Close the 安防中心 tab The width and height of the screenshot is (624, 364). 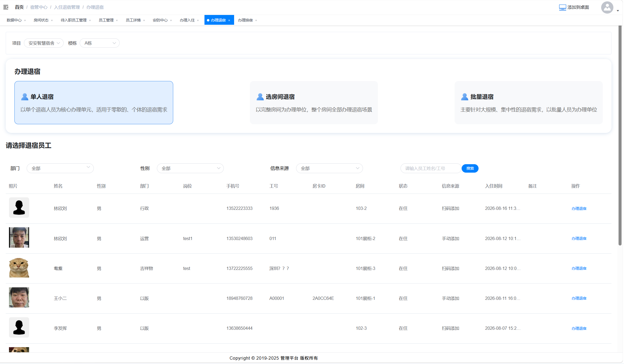coord(171,20)
